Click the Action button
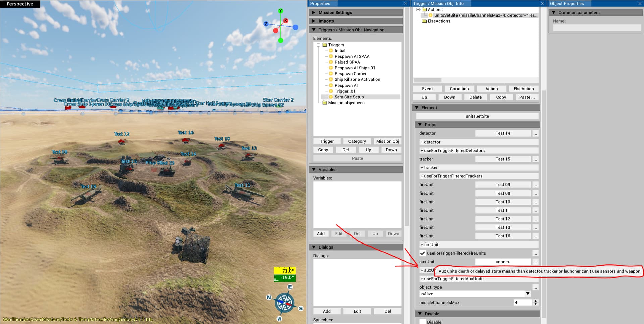 [x=492, y=89]
